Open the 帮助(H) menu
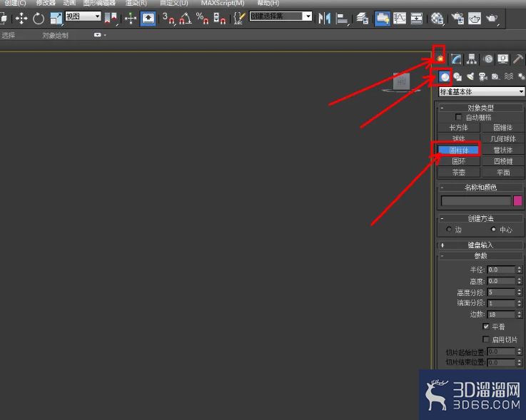This screenshot has width=526, height=420. pyautogui.click(x=268, y=3)
